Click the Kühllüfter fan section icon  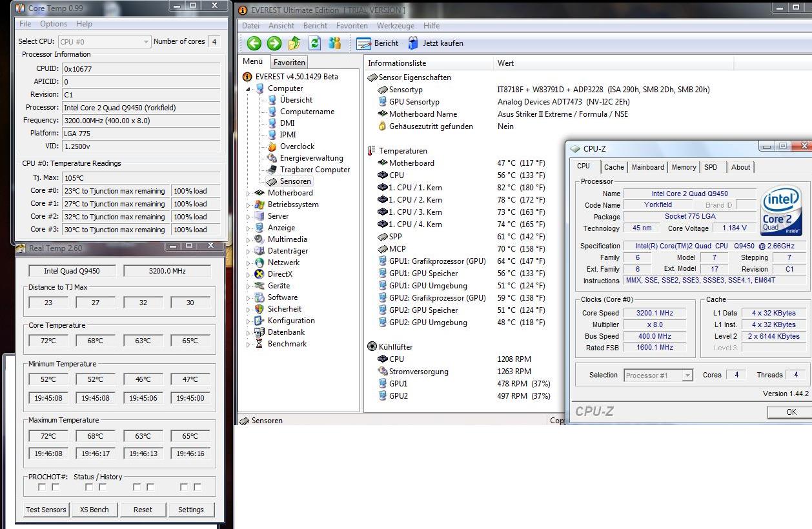(x=372, y=347)
